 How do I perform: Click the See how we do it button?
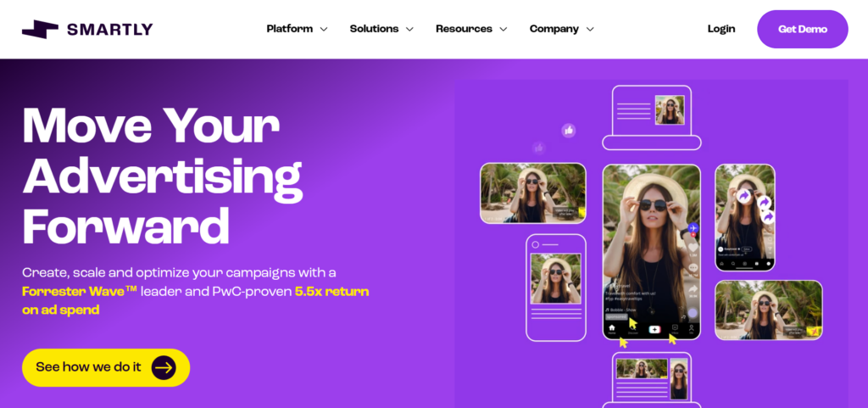coord(106,367)
